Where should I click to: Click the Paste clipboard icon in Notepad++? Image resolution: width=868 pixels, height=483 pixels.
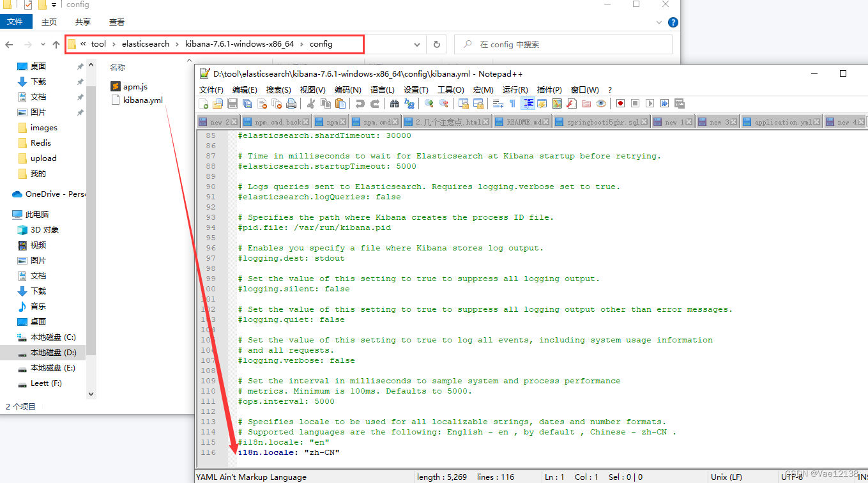(340, 103)
